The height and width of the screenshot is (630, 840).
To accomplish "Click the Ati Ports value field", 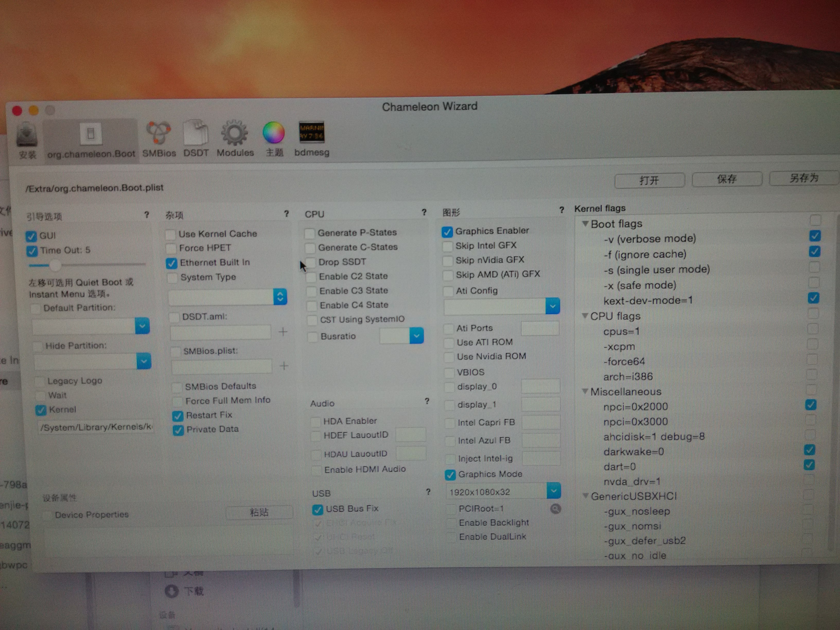I will point(540,328).
